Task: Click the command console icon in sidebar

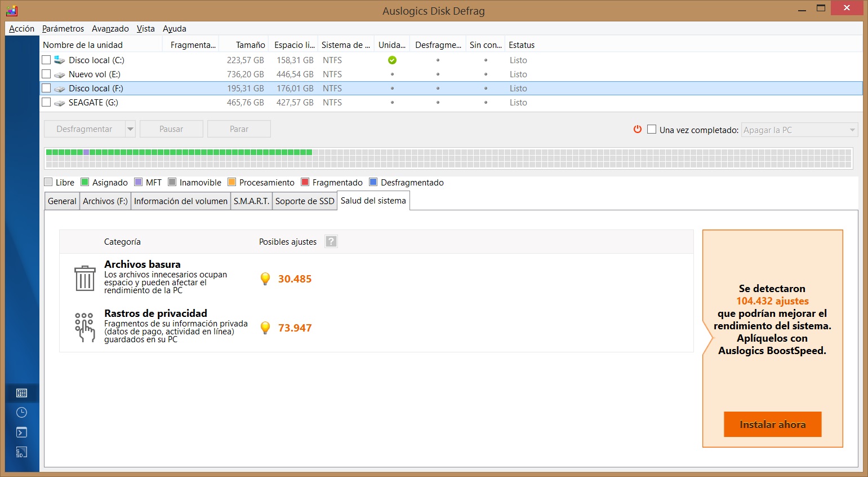Action: tap(21, 432)
